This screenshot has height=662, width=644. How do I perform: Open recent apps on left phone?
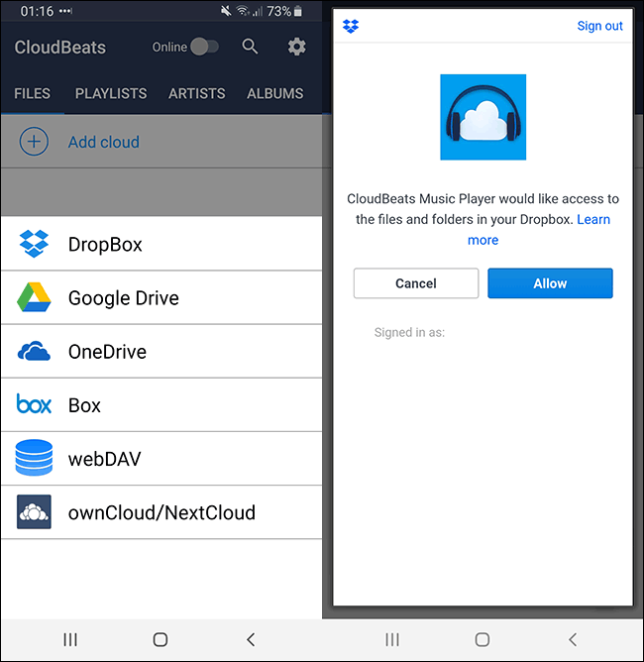70,639
